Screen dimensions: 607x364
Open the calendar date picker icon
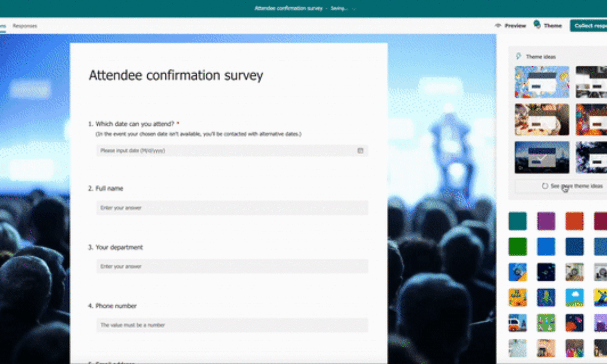tap(360, 151)
